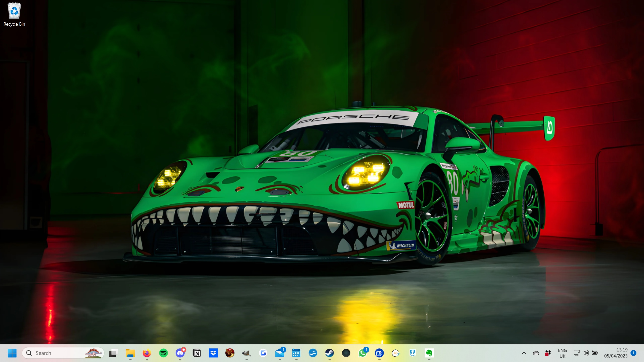The width and height of the screenshot is (644, 362).
Task: Launch the GIMP image editor
Action: click(x=247, y=353)
